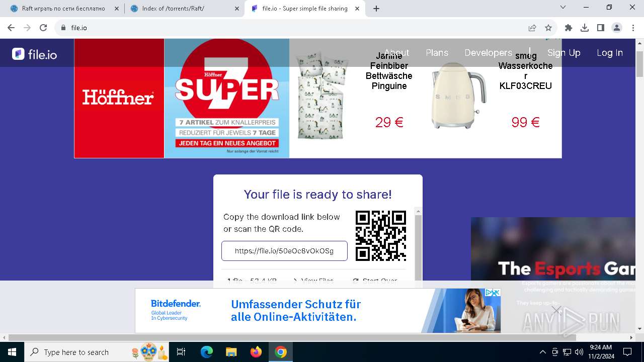Open the Windows Start menu

[12, 352]
